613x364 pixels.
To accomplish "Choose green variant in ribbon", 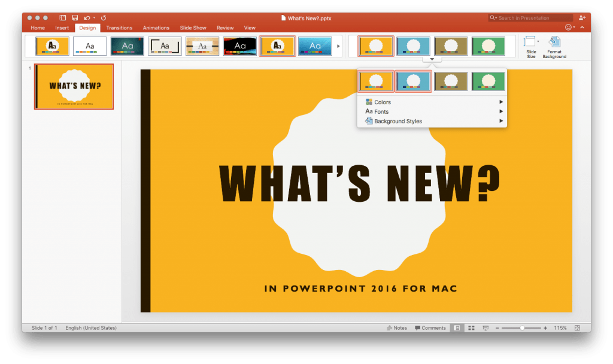I will [x=488, y=46].
